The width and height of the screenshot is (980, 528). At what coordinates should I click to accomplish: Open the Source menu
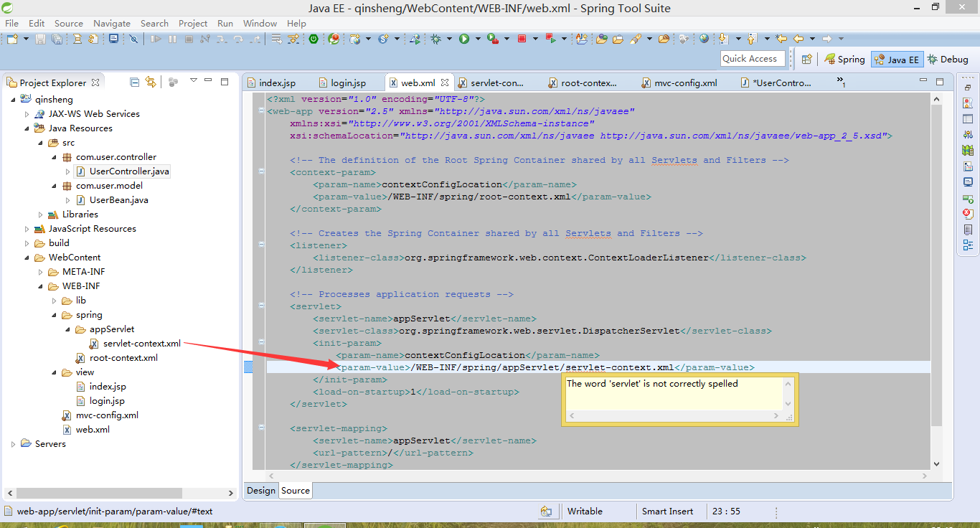(69, 23)
